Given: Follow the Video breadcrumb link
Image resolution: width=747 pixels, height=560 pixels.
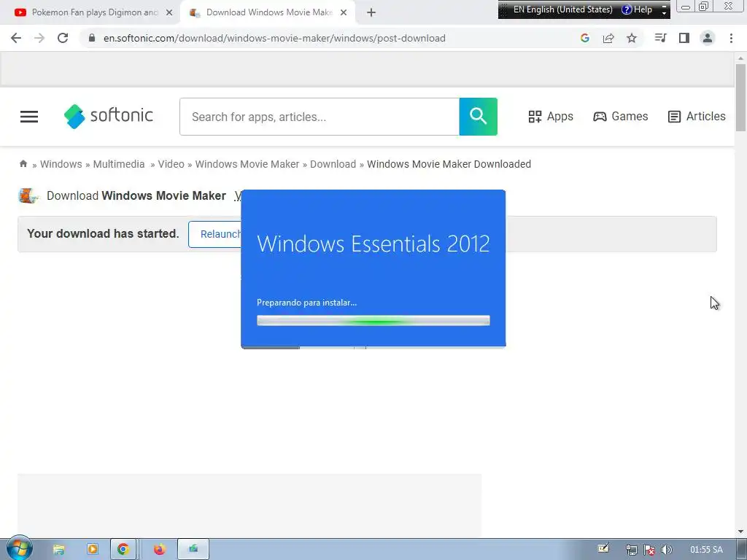Looking at the screenshot, I should (x=171, y=164).
